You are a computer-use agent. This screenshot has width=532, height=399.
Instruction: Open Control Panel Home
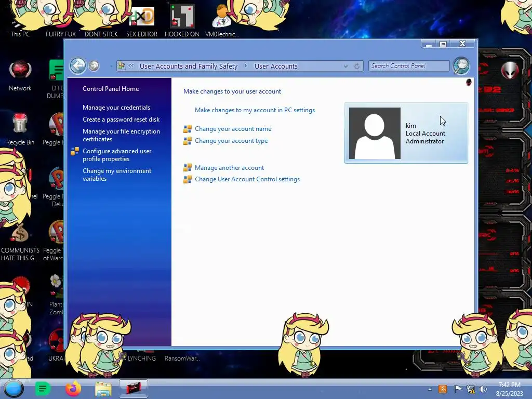pyautogui.click(x=111, y=88)
